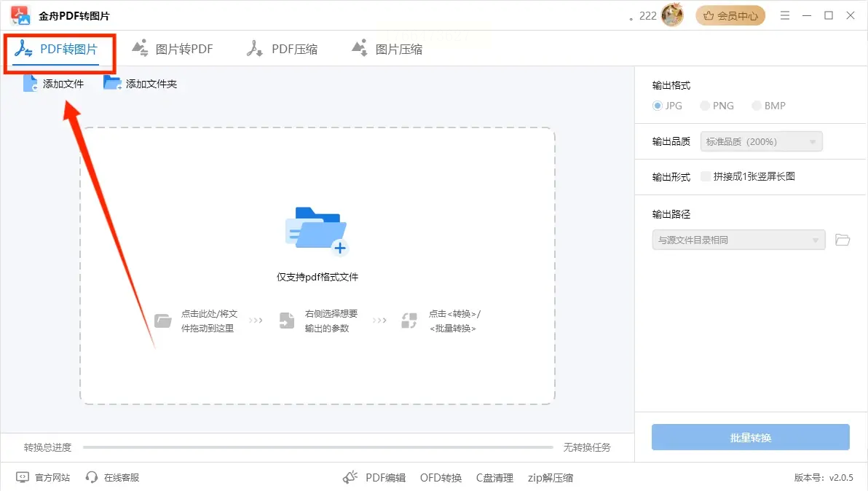Click the 批量转换 button

tap(750, 437)
